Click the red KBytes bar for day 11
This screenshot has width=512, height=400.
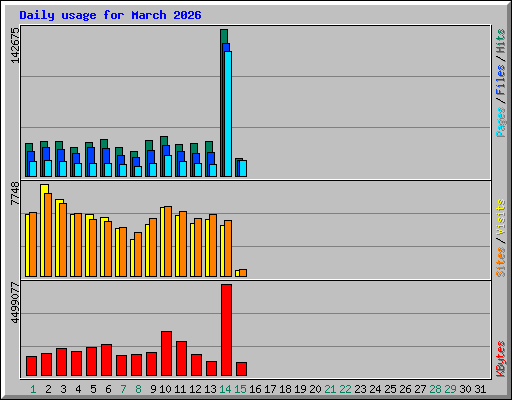click(x=181, y=359)
